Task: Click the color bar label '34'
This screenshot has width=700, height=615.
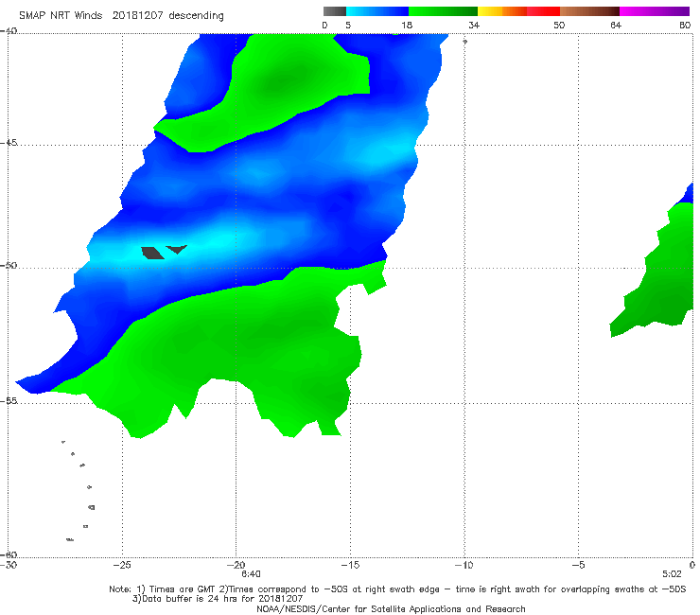Action: (474, 25)
